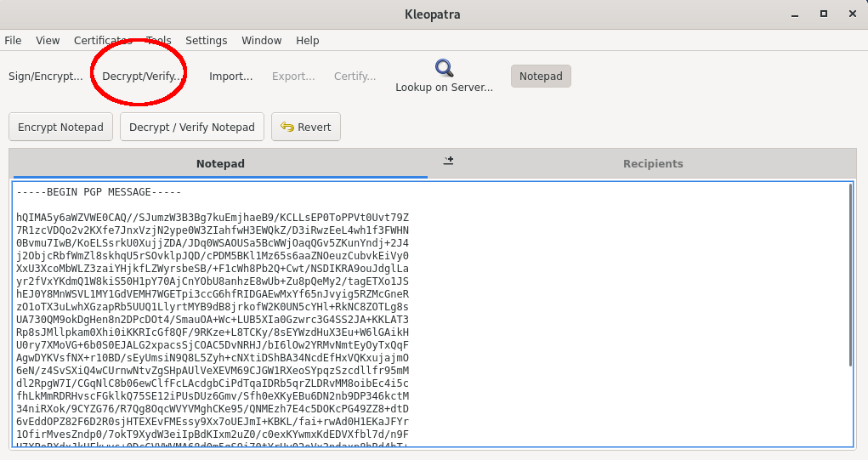Expand the Certificates menu
868x460 pixels.
click(x=102, y=41)
